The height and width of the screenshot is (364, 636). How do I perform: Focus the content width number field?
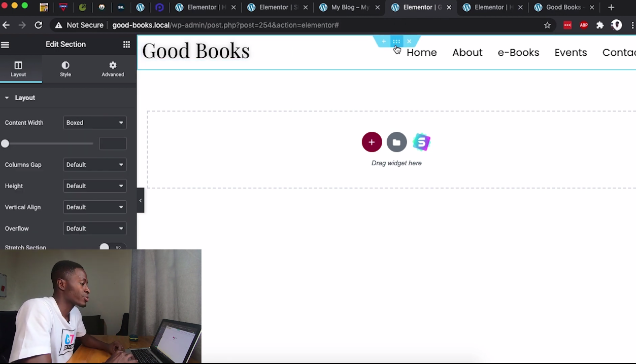(x=113, y=143)
